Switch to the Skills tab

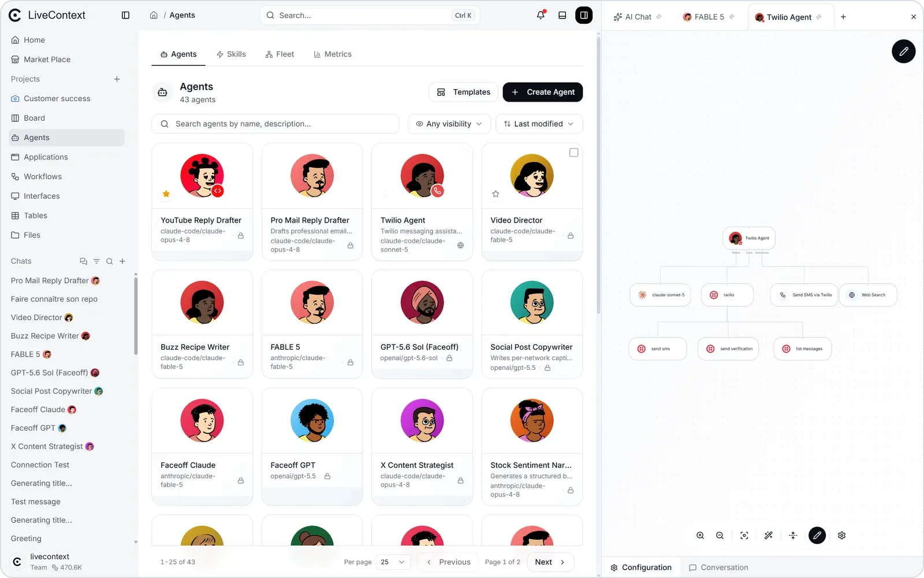231,54
